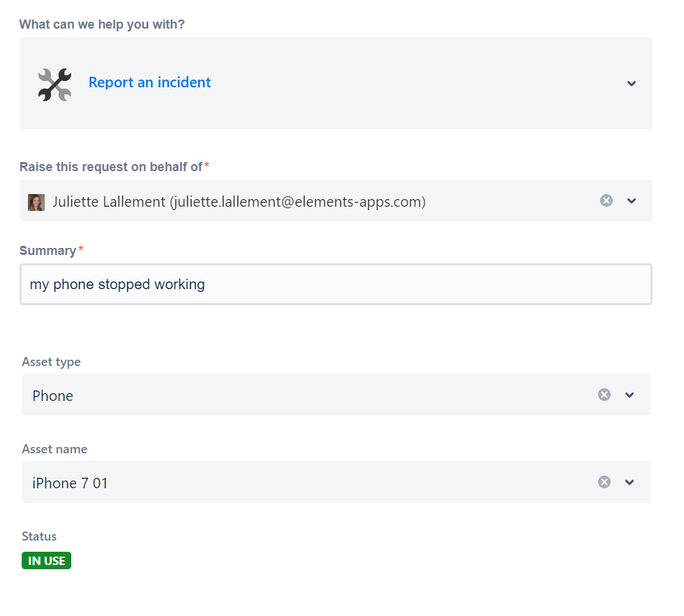Click the crossed wrench-and-screwdriver incident icon
Image resolution: width=684 pixels, height=616 pixels.
click(54, 83)
